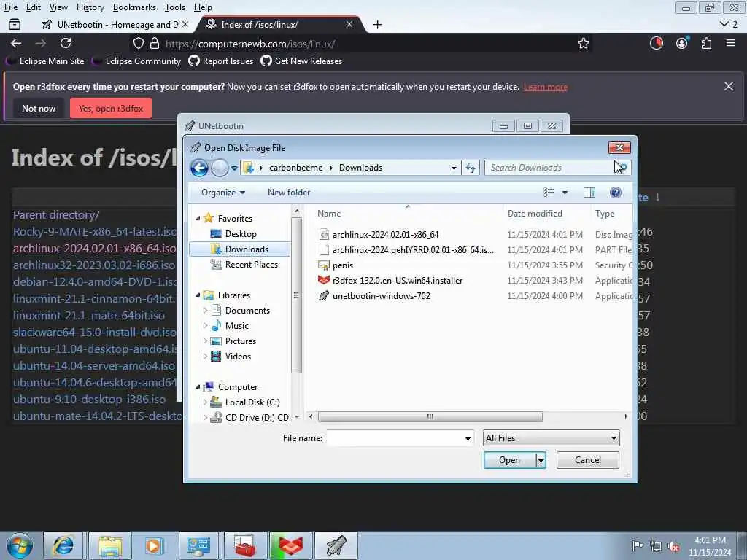
Task: Reload the current browser page
Action: coord(66,43)
